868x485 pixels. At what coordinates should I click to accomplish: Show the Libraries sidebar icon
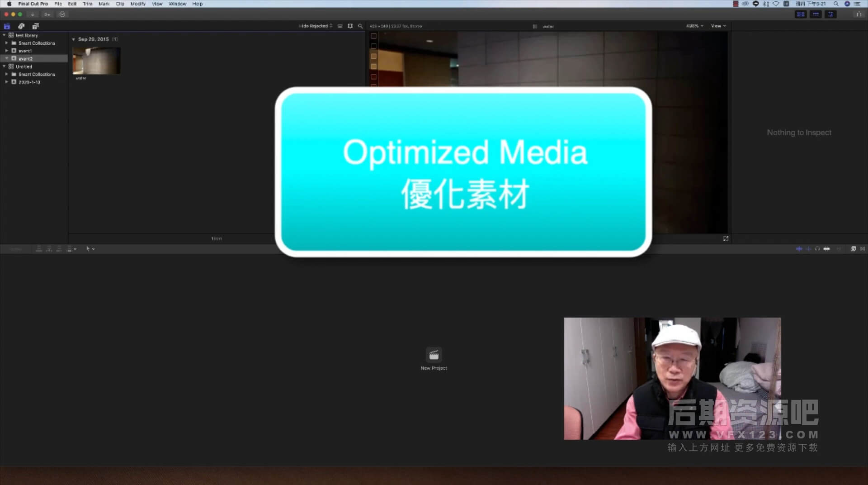click(7, 26)
